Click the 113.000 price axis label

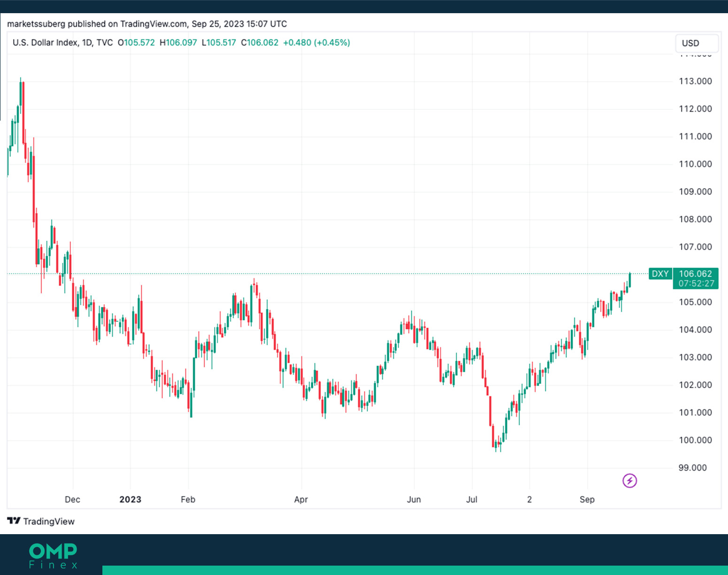click(x=695, y=81)
